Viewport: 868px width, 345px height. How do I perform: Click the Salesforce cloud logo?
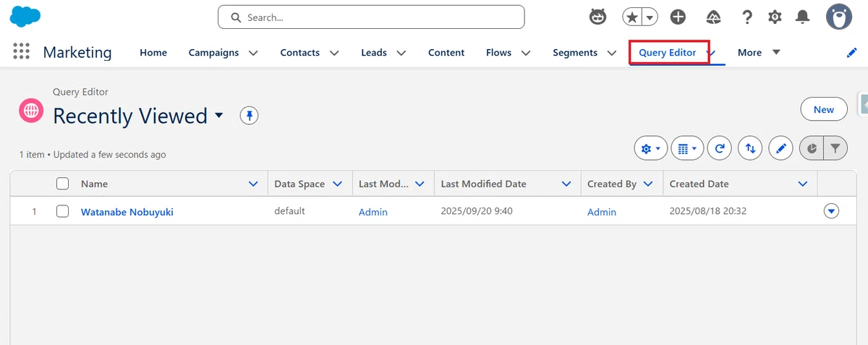pyautogui.click(x=25, y=17)
